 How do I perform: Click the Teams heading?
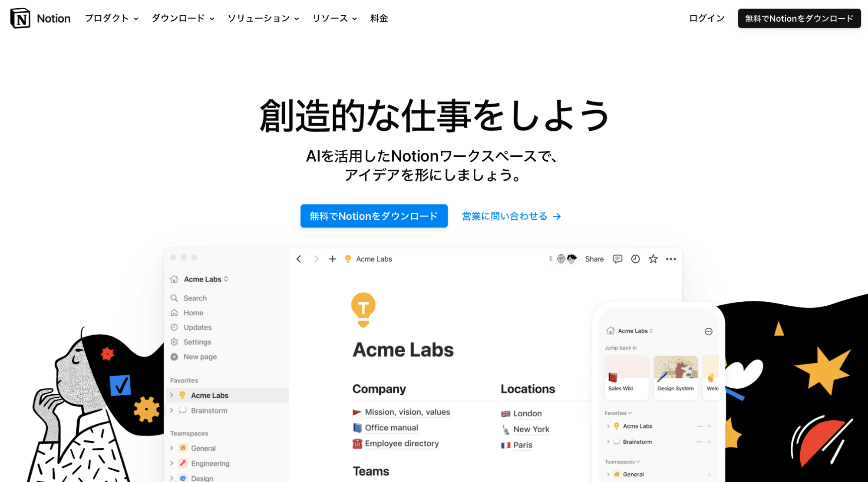pyautogui.click(x=371, y=471)
